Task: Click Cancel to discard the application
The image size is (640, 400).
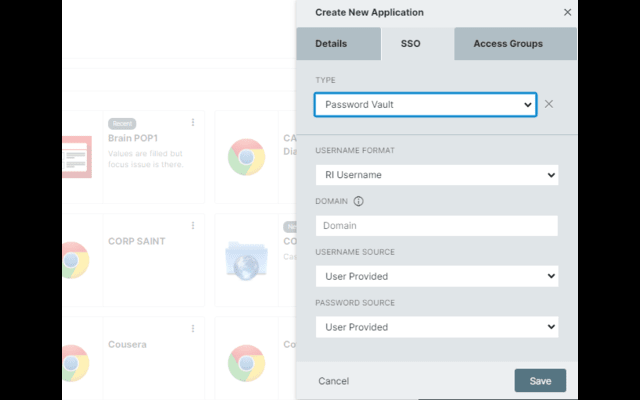Action: (x=333, y=381)
